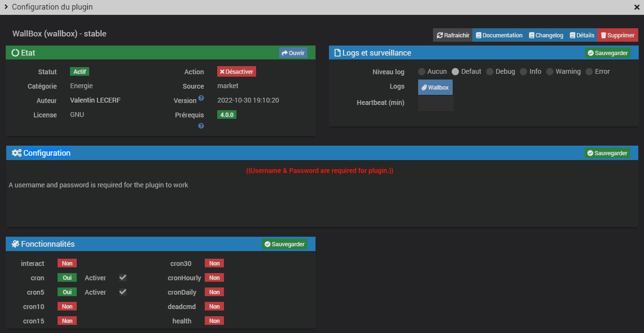This screenshot has width=644, height=333.
Task: Click the green Actif status label
Action: point(80,71)
